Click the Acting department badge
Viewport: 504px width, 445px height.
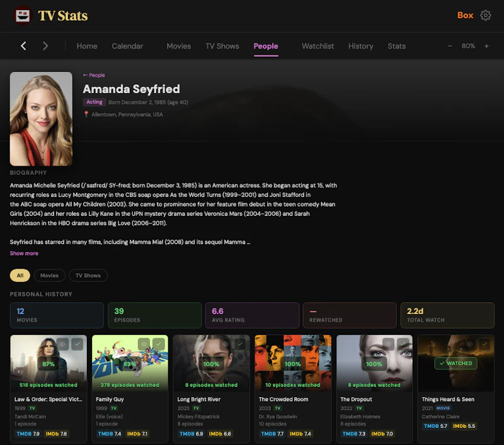coord(94,102)
